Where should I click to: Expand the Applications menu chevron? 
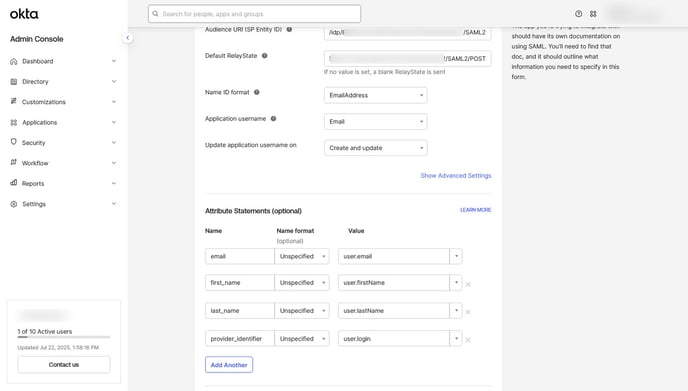point(114,122)
